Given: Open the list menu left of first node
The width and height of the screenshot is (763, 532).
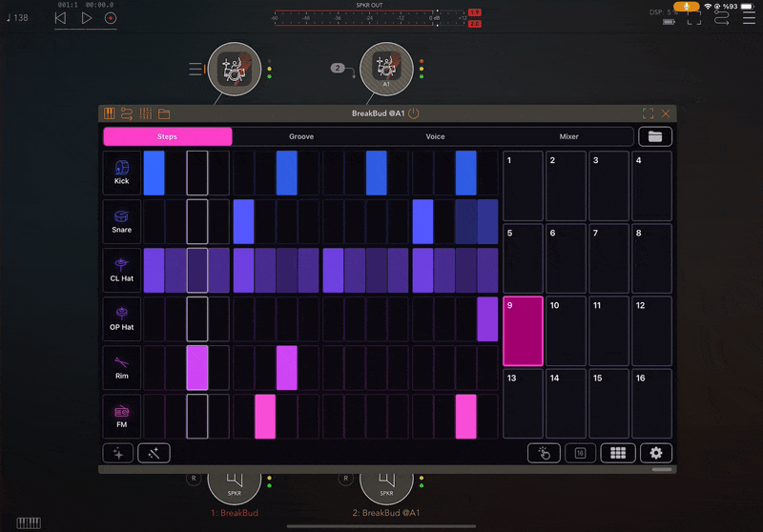Looking at the screenshot, I should (196, 69).
